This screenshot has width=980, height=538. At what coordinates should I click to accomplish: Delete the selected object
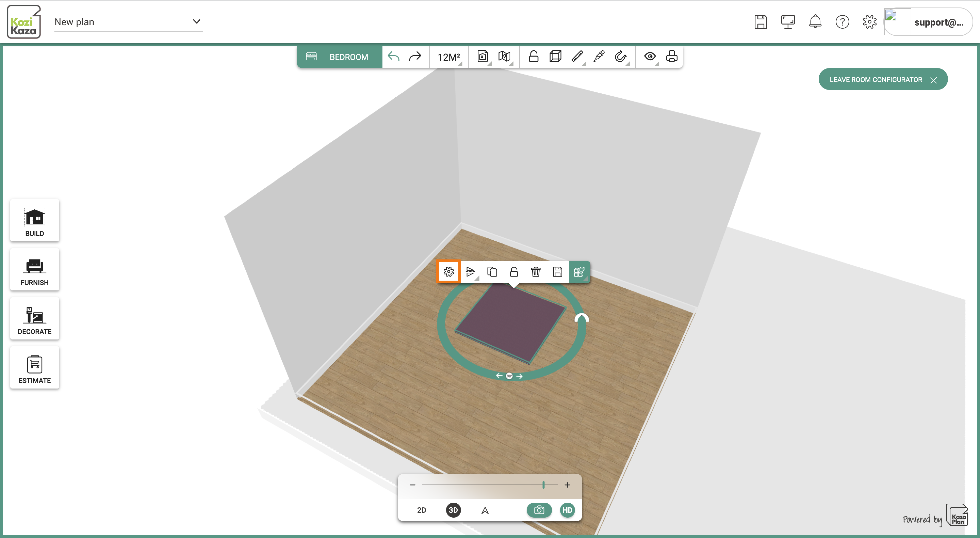coord(536,272)
